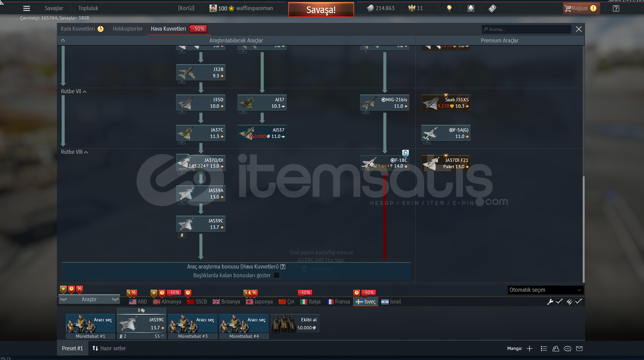Select the Saab J35XS premium tile
The image size is (644, 360).
446,103
